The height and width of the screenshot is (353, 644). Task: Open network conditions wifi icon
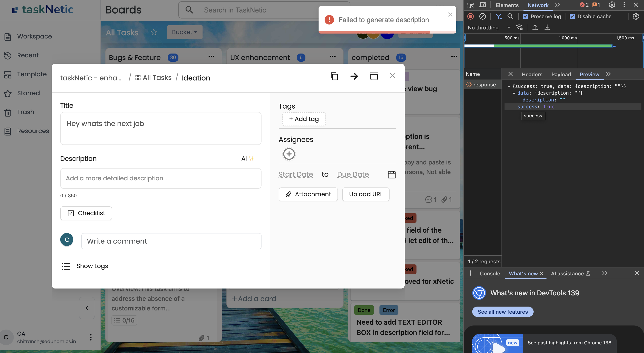(x=519, y=28)
